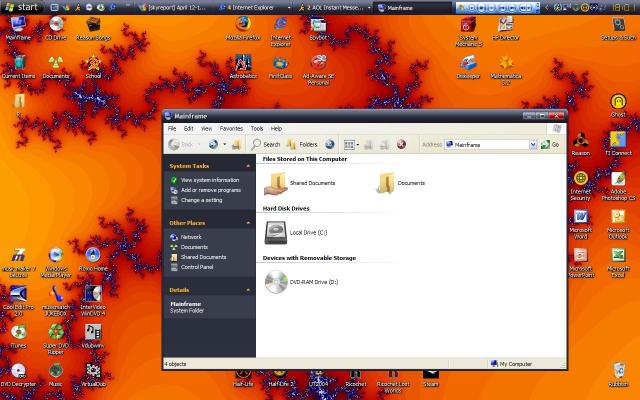
Task: Open System Mechanic 5 desktop icon
Action: (x=469, y=32)
